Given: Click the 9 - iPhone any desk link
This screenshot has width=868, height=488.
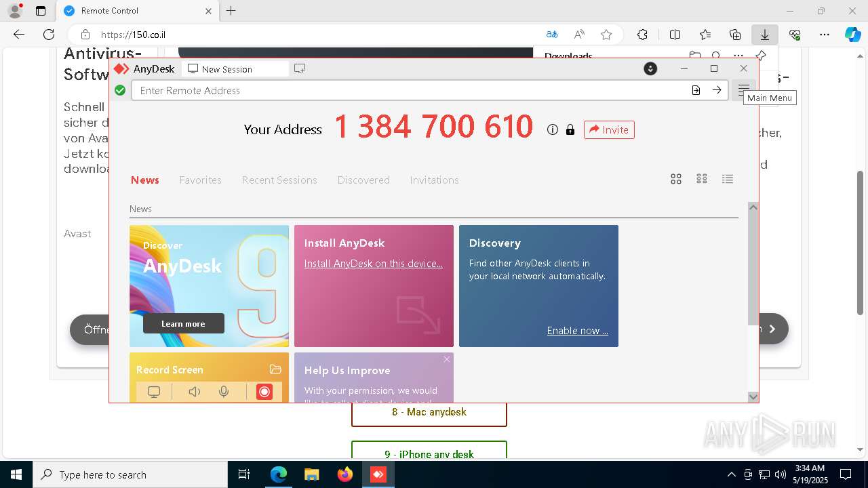Looking at the screenshot, I should point(429,451).
